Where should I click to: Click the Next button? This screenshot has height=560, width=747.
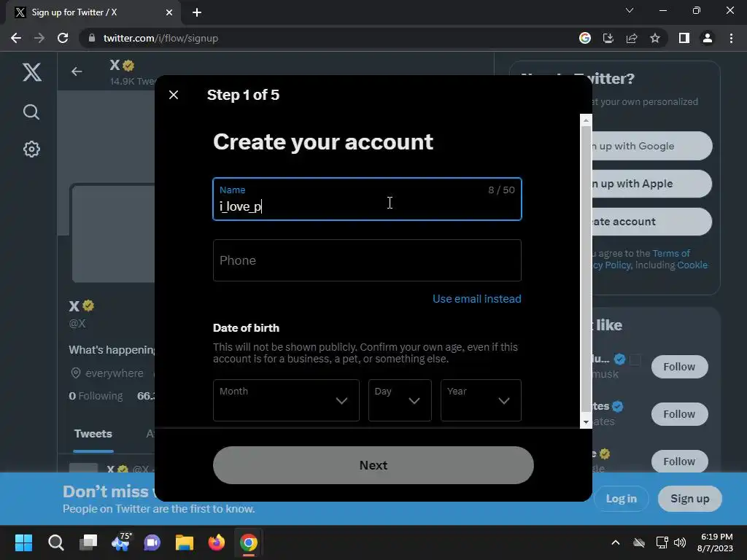pyautogui.click(x=373, y=465)
